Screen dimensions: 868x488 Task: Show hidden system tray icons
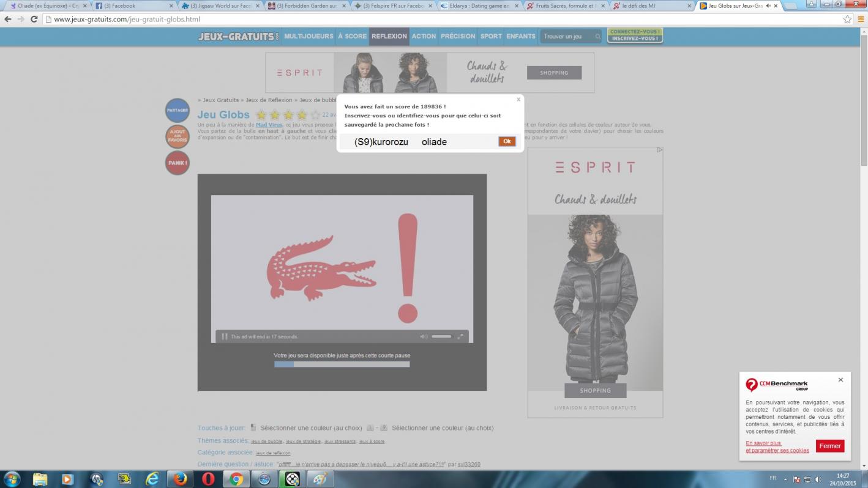[785, 479]
